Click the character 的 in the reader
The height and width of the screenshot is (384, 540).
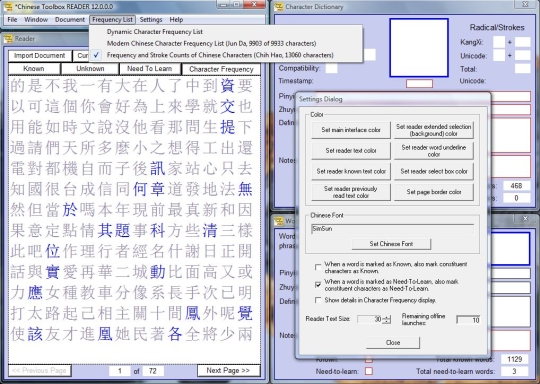(x=18, y=86)
